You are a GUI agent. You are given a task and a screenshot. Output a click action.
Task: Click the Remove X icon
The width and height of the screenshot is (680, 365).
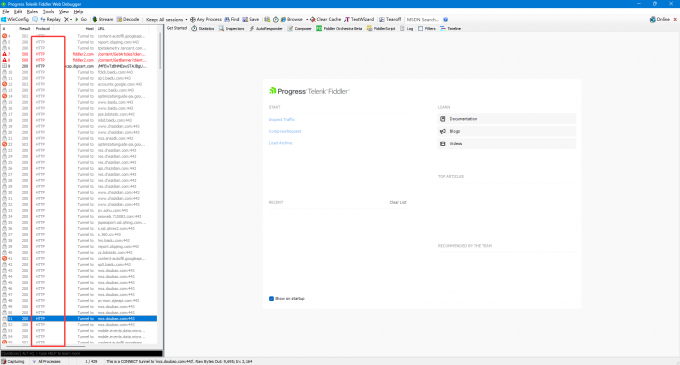(66, 20)
